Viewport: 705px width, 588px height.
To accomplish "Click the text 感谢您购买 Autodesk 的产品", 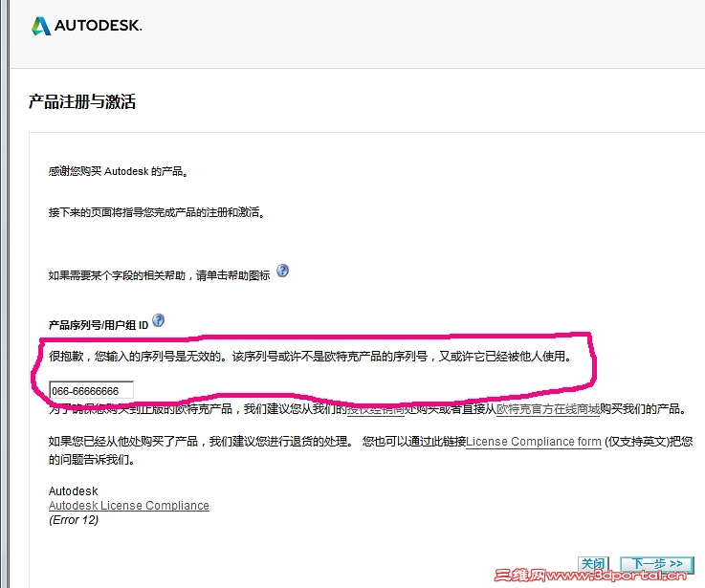I will click(x=118, y=171).
